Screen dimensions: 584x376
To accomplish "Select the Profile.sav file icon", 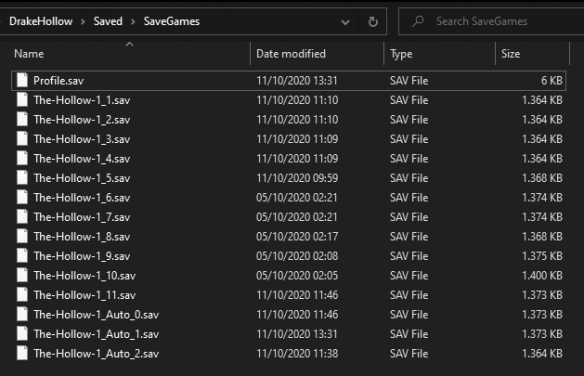I will click(x=22, y=80).
